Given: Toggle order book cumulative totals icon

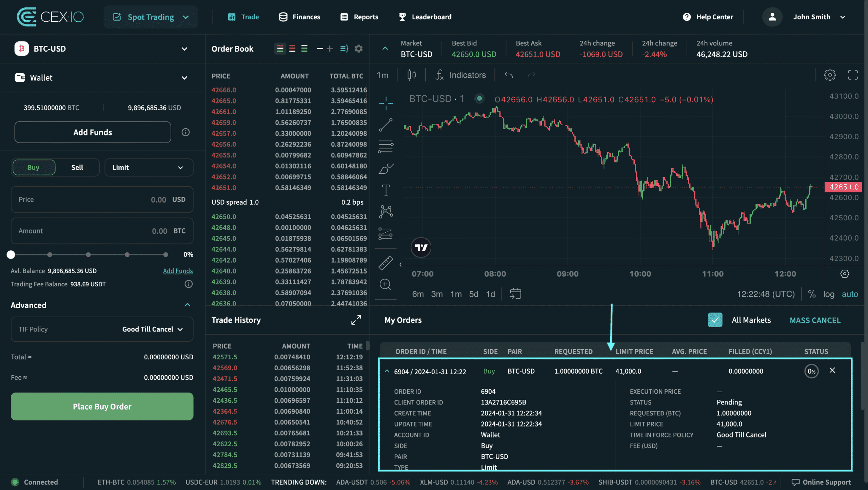Looking at the screenshot, I should (x=344, y=49).
